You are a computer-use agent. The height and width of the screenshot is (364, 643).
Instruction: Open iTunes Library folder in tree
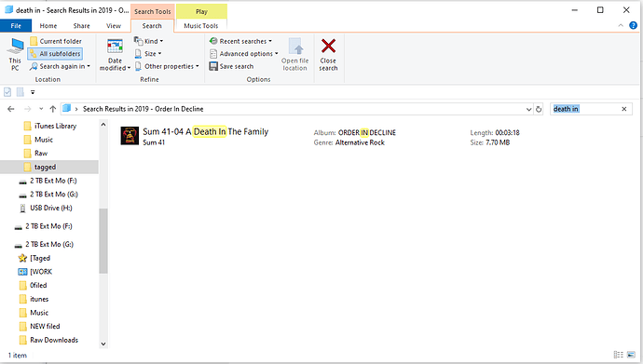coord(50,126)
